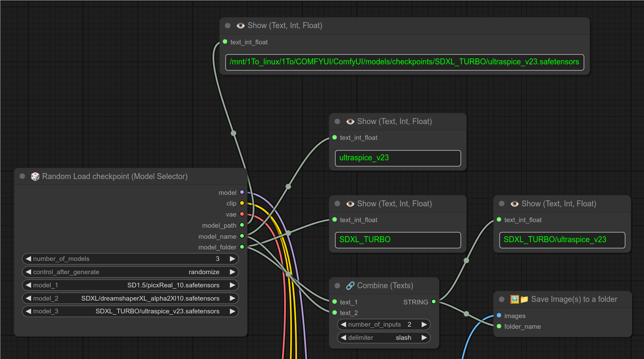Click the red vae output port
The image size is (644, 359).
(242, 214)
